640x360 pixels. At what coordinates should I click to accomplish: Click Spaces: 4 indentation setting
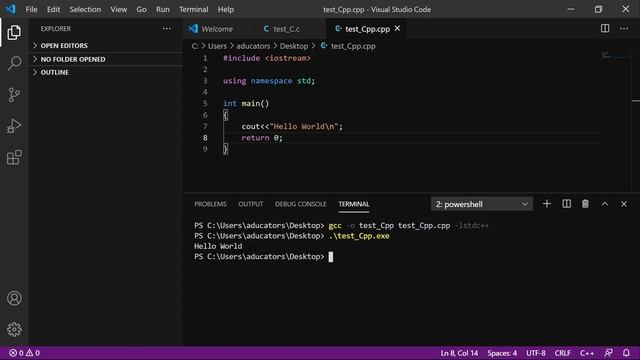pos(502,353)
